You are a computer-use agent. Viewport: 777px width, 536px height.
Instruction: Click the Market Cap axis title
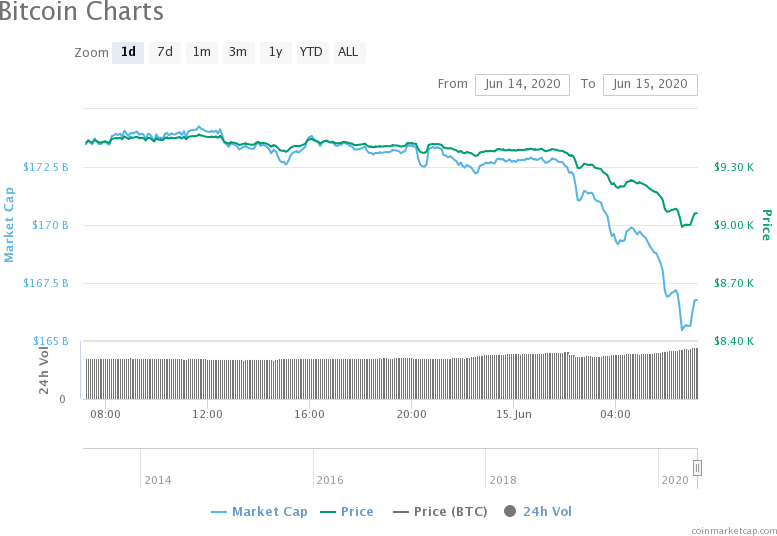click(x=9, y=224)
